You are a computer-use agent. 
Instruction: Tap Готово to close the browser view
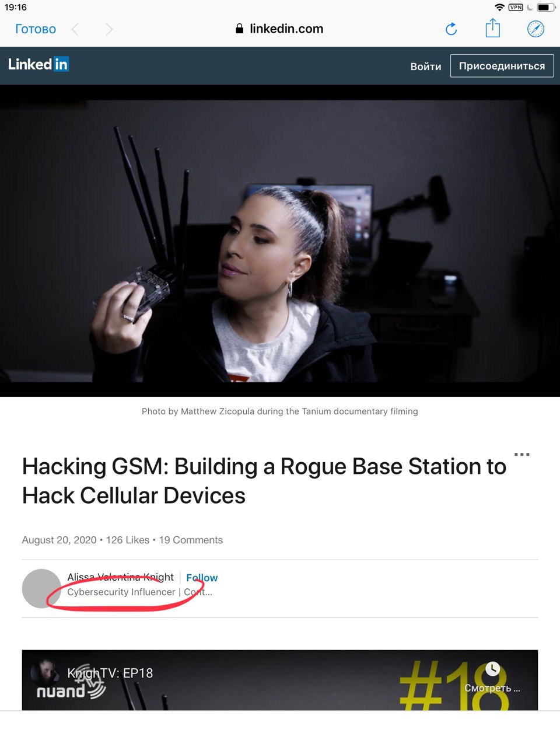[x=36, y=29]
